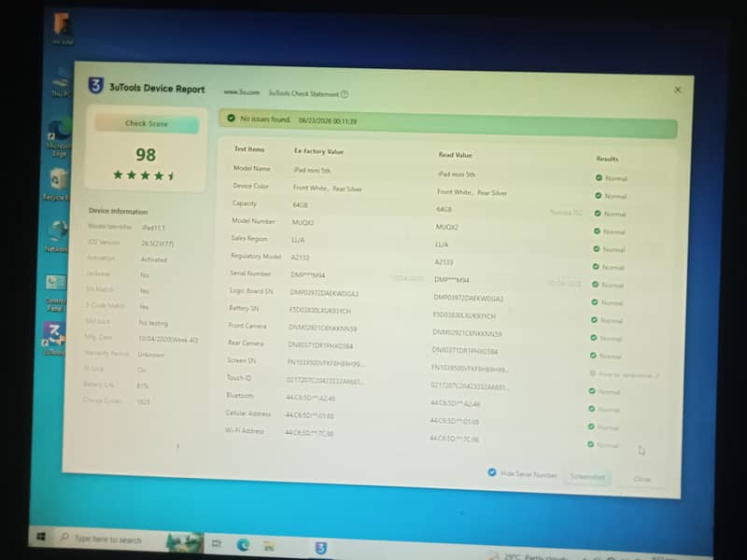Click the 3uTools shield logo in report header
Screen dimensions: 747x560
pyautogui.click(x=96, y=86)
